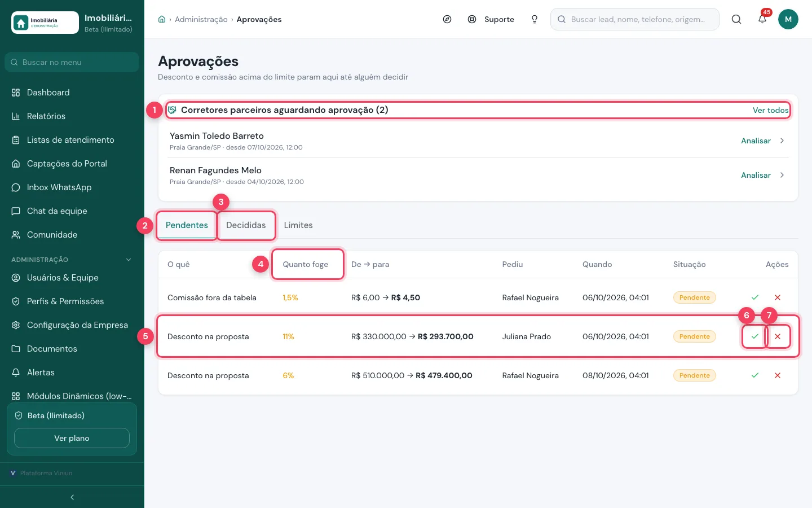This screenshot has height=508, width=812.
Task: Approve the Comissão fora da tabela request
Action: coord(755,297)
